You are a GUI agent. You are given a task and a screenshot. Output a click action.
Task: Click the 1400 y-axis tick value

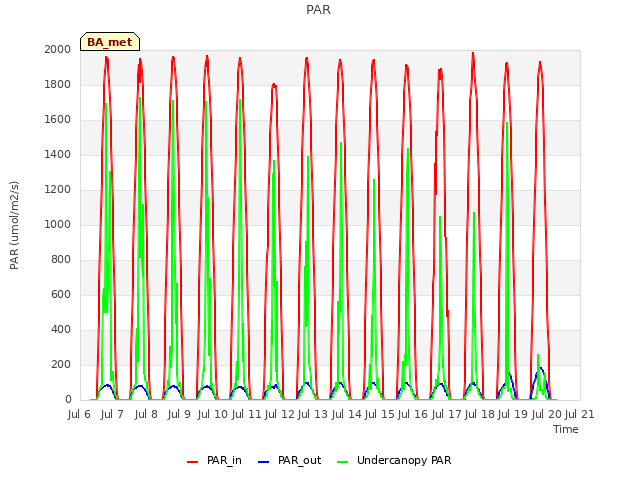[58, 155]
